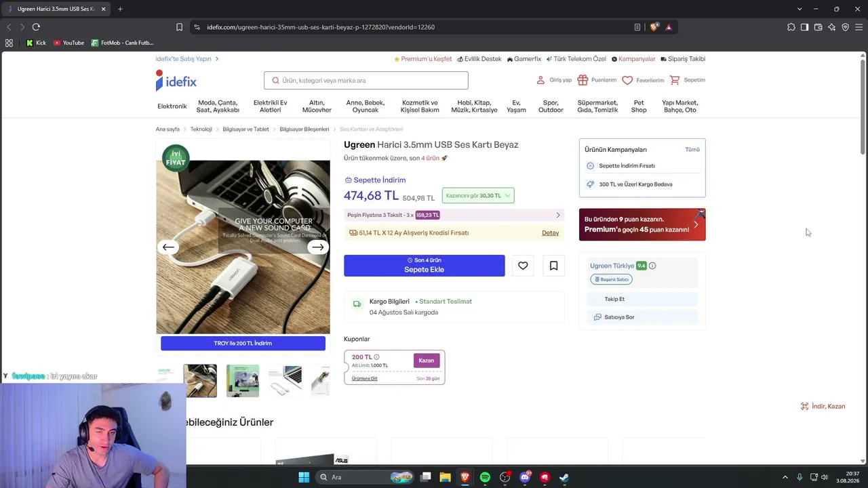Open the Sepetim cart icon

[x=675, y=80]
